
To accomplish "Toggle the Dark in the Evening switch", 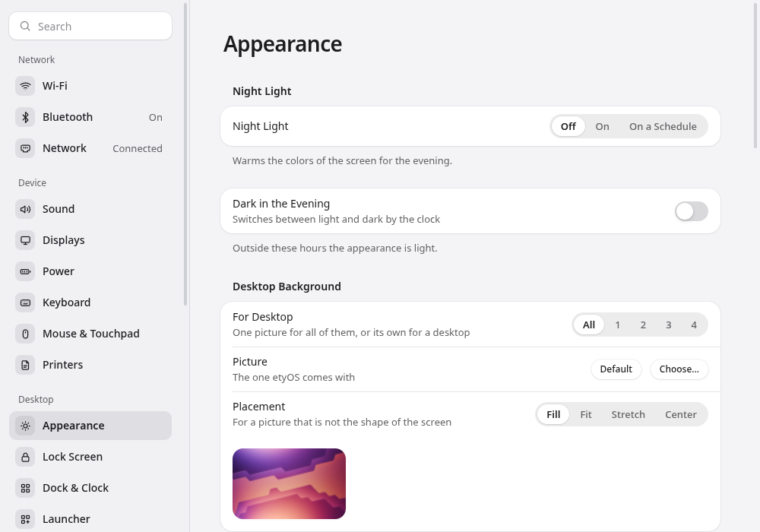I will (692, 211).
